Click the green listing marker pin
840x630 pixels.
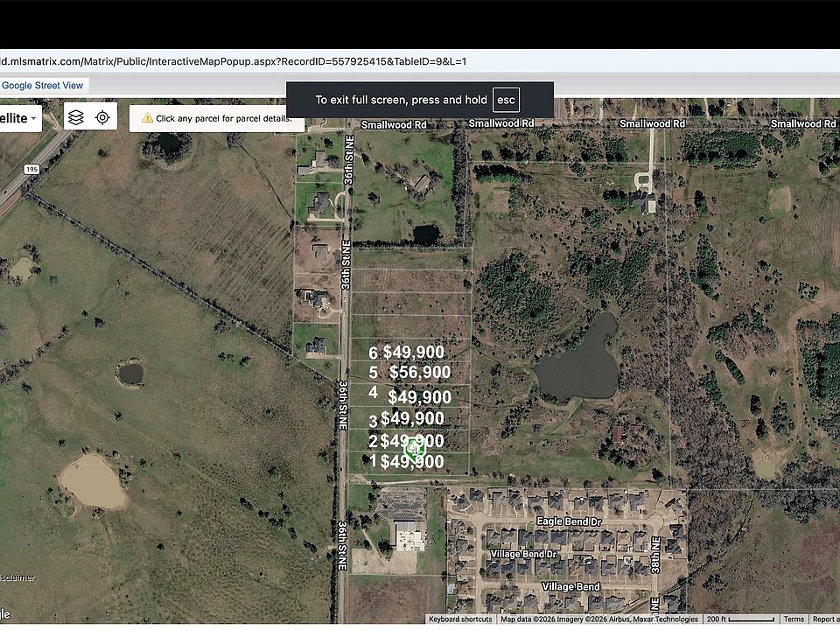pyautogui.click(x=414, y=449)
